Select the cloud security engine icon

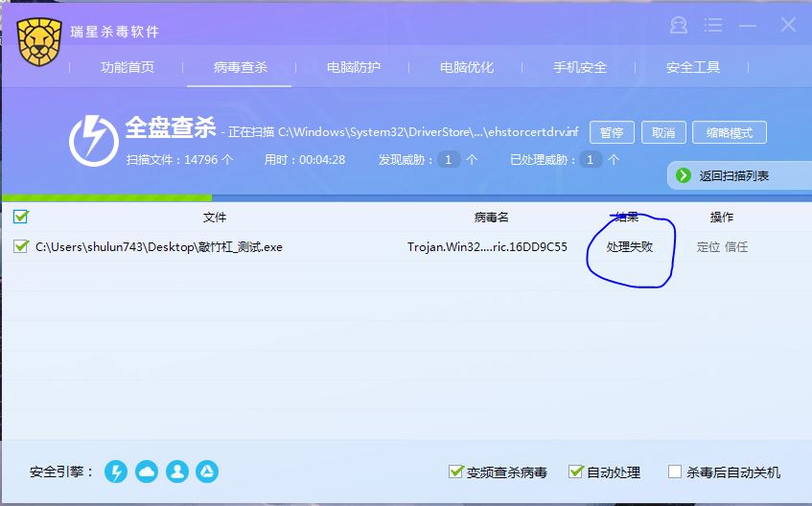point(147,471)
